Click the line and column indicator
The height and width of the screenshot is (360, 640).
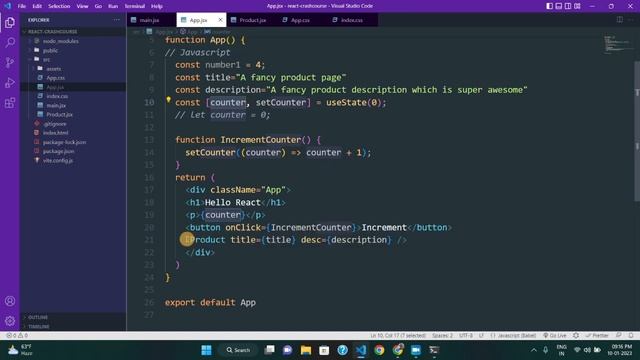tap(398, 336)
